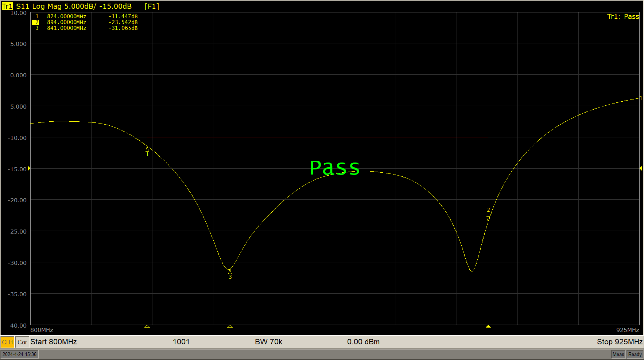Image resolution: width=644 pixels, height=360 pixels.
Task: Select marker 1 position indicator on bottom axis
Action: (147, 326)
